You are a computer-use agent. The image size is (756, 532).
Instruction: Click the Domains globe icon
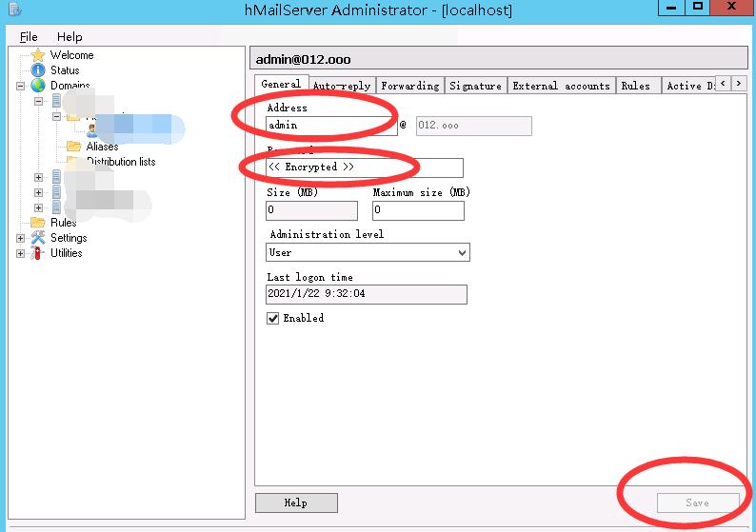38,86
